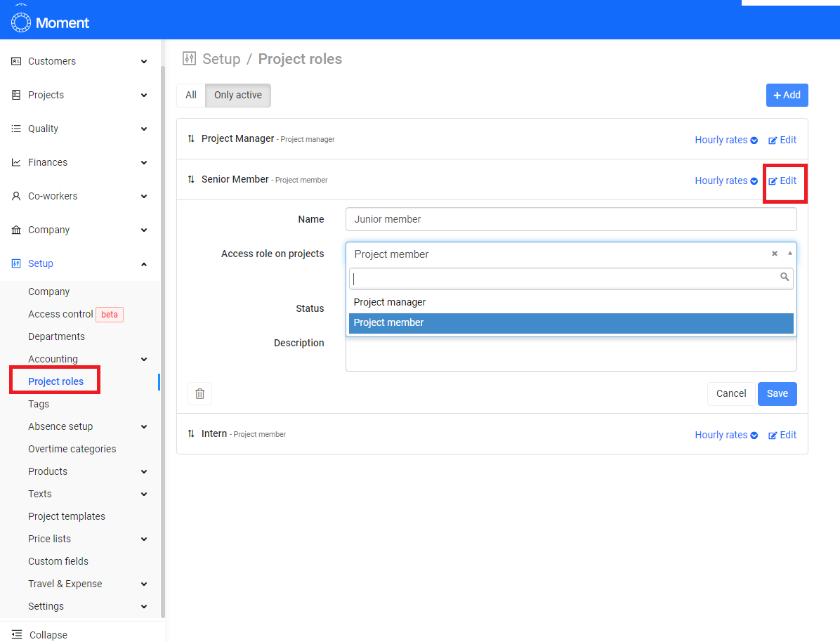Select Project manager option in dropdown
Screen dimensions: 840x642
click(570, 302)
